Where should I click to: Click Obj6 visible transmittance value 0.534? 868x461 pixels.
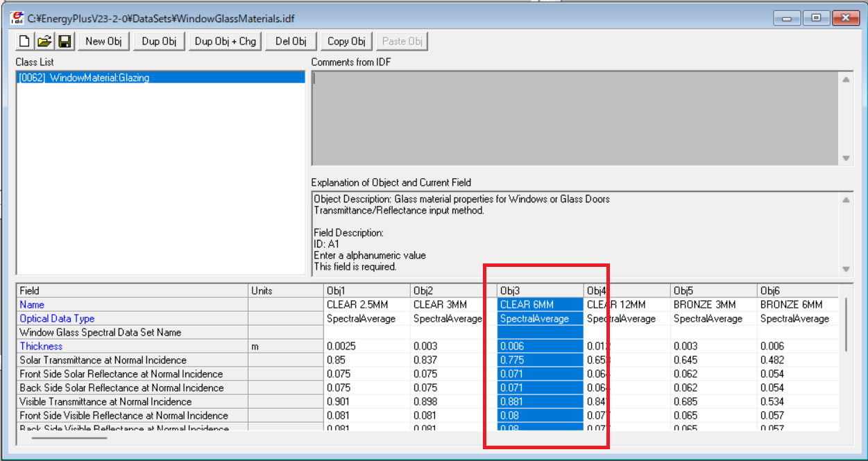coord(798,401)
